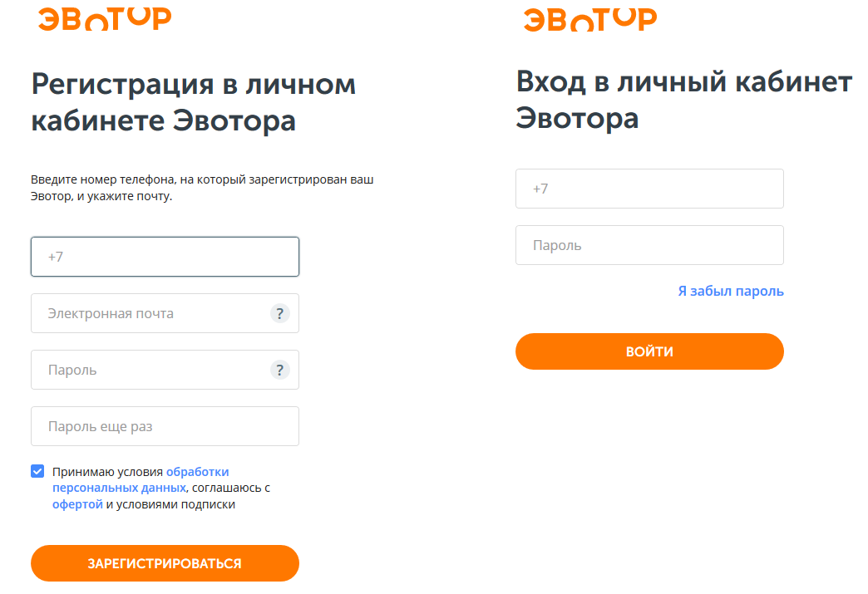Click the Пароль еще раз field

click(165, 426)
